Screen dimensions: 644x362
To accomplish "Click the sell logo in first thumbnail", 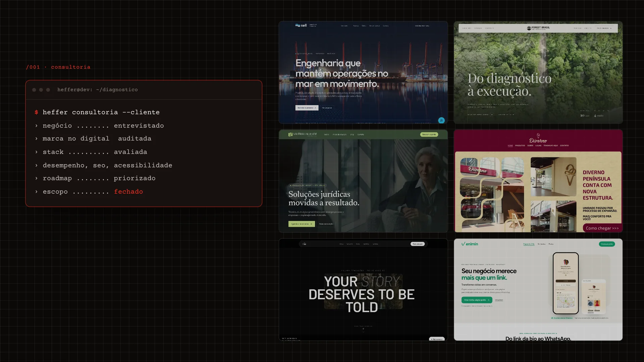I will [x=301, y=25].
